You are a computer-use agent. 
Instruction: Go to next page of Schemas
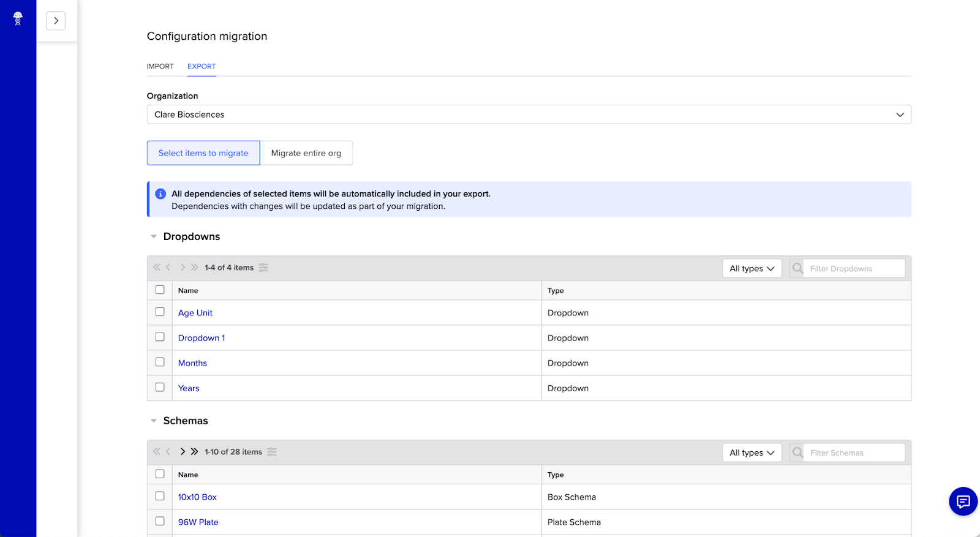pyautogui.click(x=183, y=452)
